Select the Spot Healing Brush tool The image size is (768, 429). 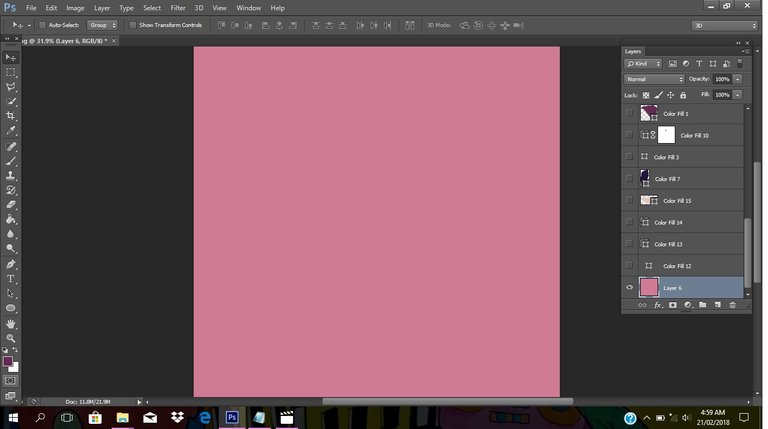10,146
